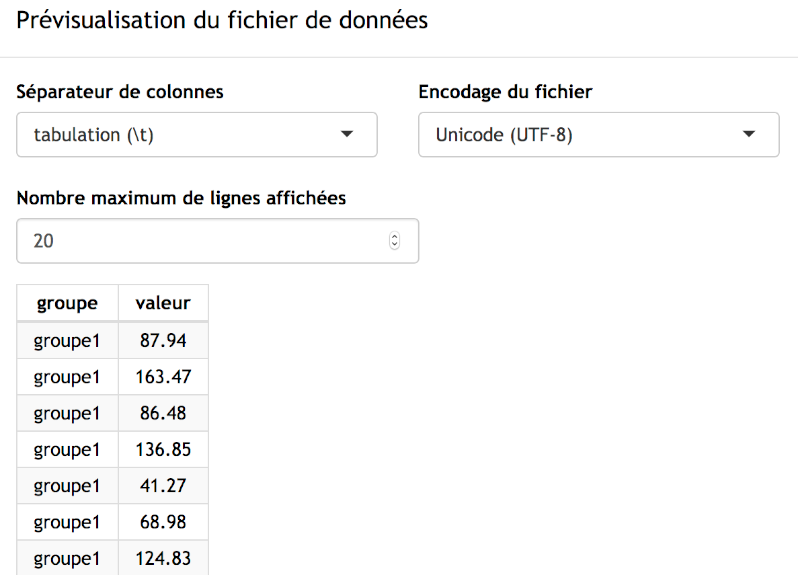Select the cell with value 41.27
798x575 pixels.
point(163,486)
